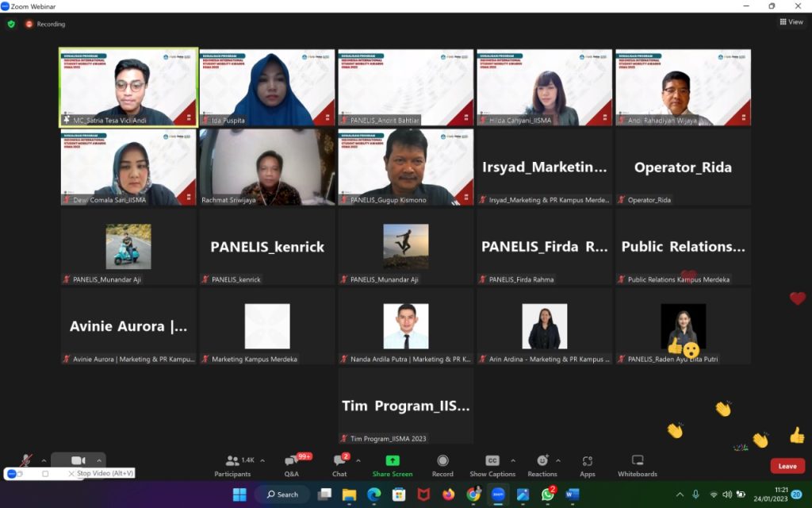Select PANELIS_Gugup Kismono video tile
The width and height of the screenshot is (812, 508).
[x=406, y=167]
